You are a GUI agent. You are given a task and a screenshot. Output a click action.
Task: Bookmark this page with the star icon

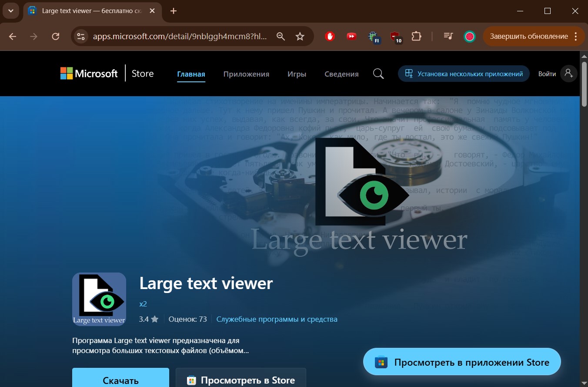(x=300, y=37)
